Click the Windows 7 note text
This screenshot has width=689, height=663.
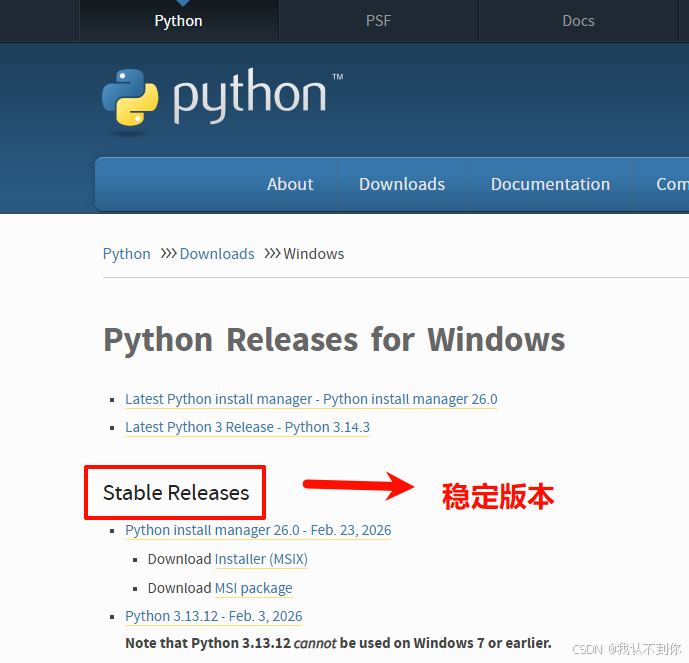point(338,643)
